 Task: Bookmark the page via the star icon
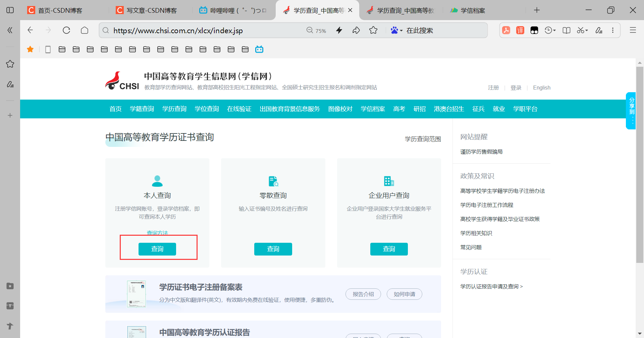(x=373, y=30)
